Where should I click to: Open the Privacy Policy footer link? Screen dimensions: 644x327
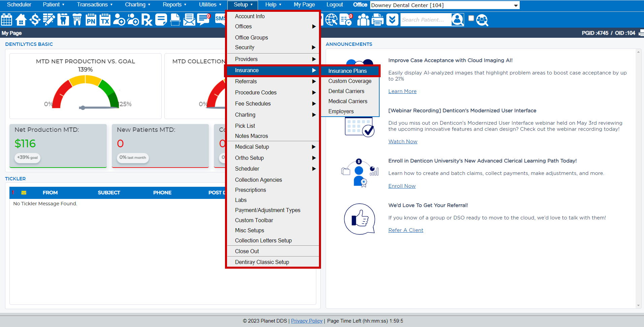point(307,321)
